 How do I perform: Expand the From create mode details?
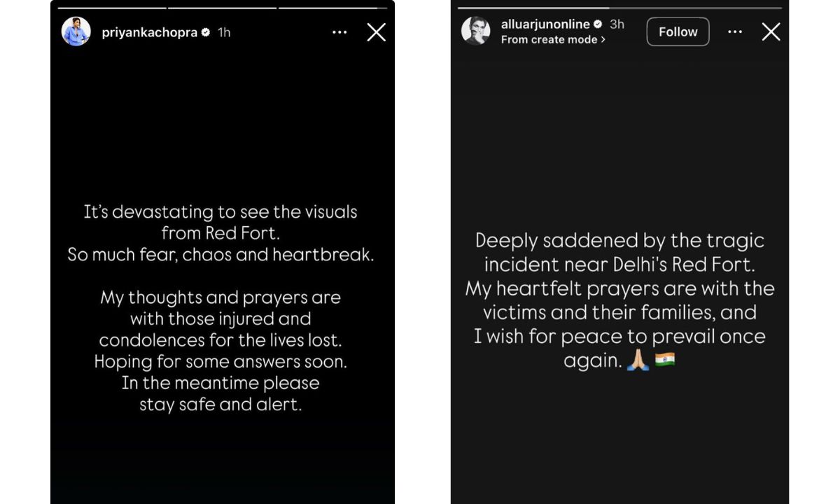click(552, 40)
